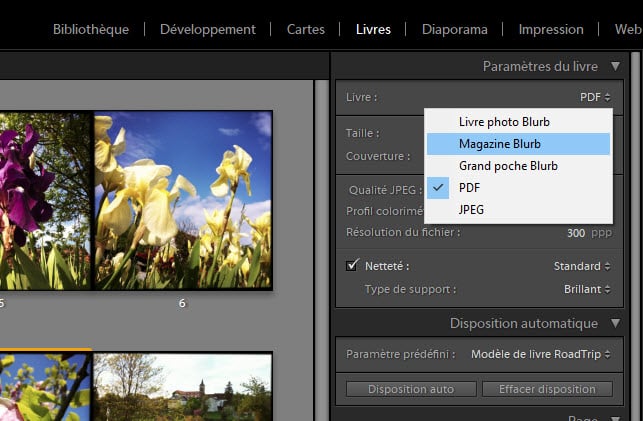643x421 pixels.
Task: Open the Bibliothèque module
Action: [x=91, y=30]
